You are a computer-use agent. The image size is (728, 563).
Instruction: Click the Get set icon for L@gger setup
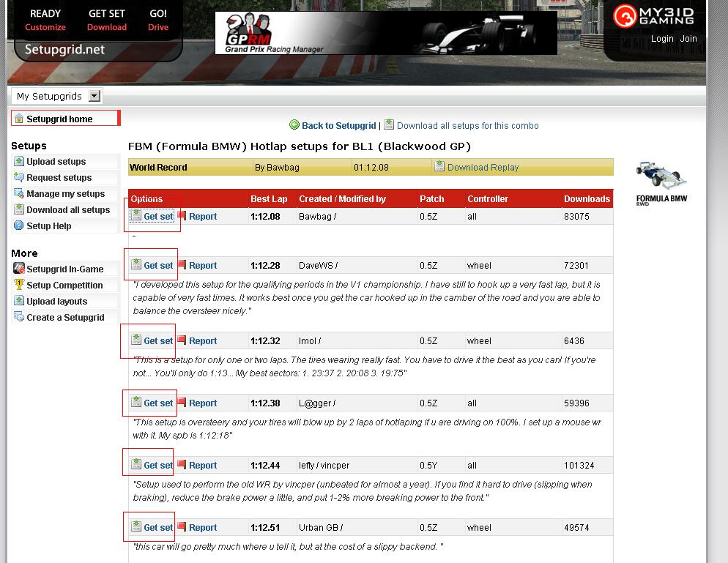136,401
